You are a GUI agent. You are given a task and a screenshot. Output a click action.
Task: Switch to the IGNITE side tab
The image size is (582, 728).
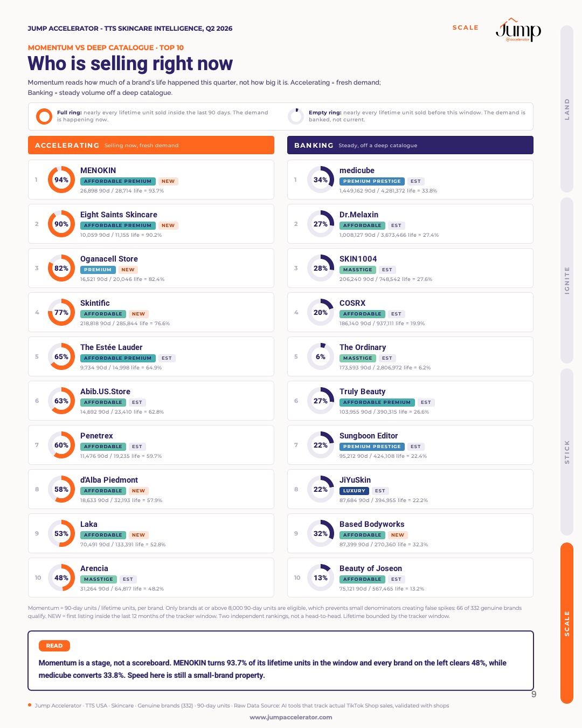567,280
